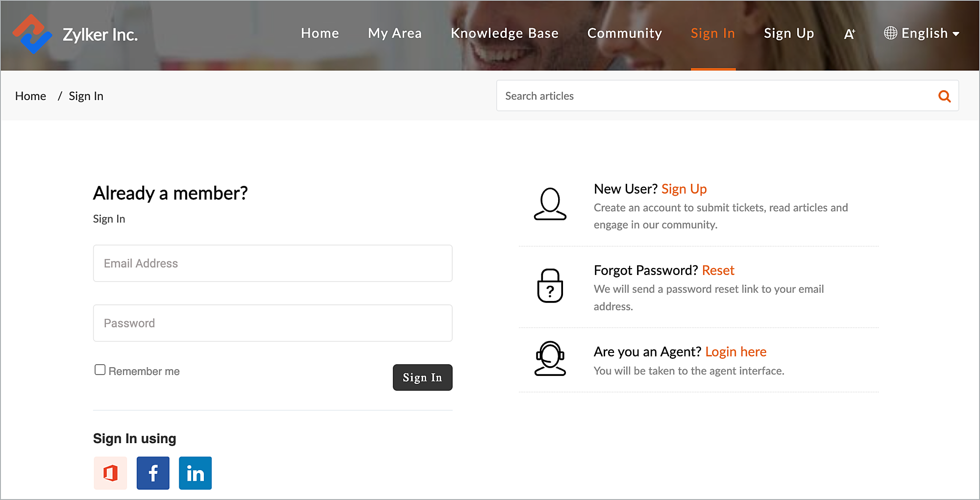Open My Area in the navigation
Image resolution: width=980 pixels, height=500 pixels.
(394, 33)
